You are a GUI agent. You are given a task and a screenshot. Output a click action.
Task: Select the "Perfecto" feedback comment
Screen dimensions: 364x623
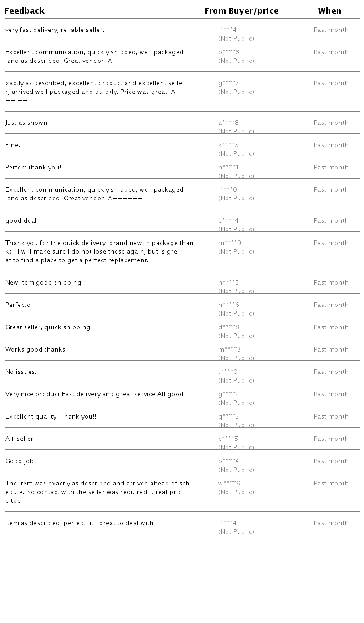18,305
